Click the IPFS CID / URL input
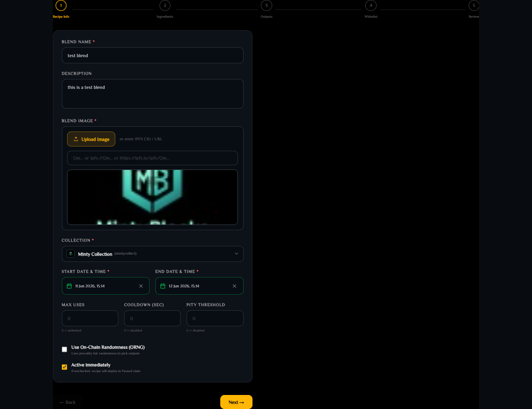532x409 pixels. coord(152,158)
